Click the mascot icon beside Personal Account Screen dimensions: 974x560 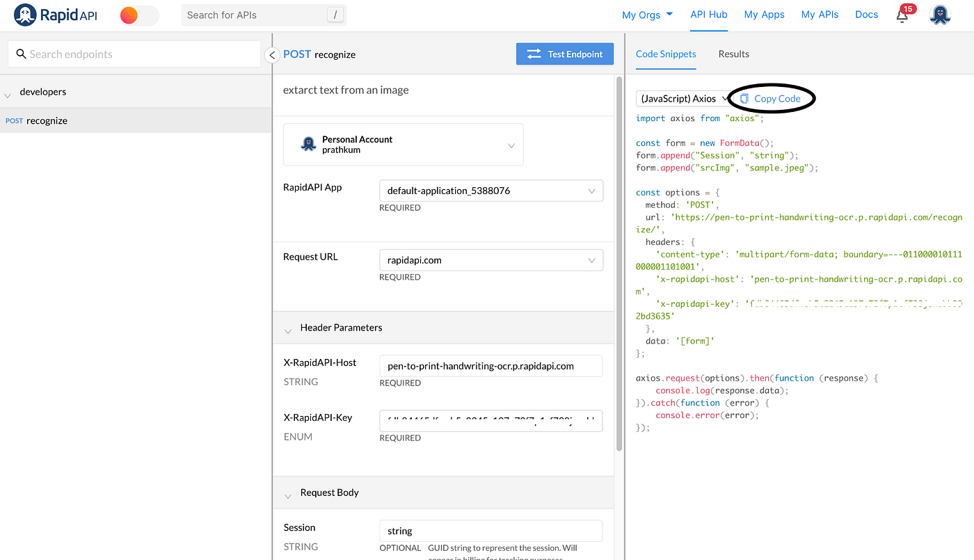pyautogui.click(x=308, y=144)
